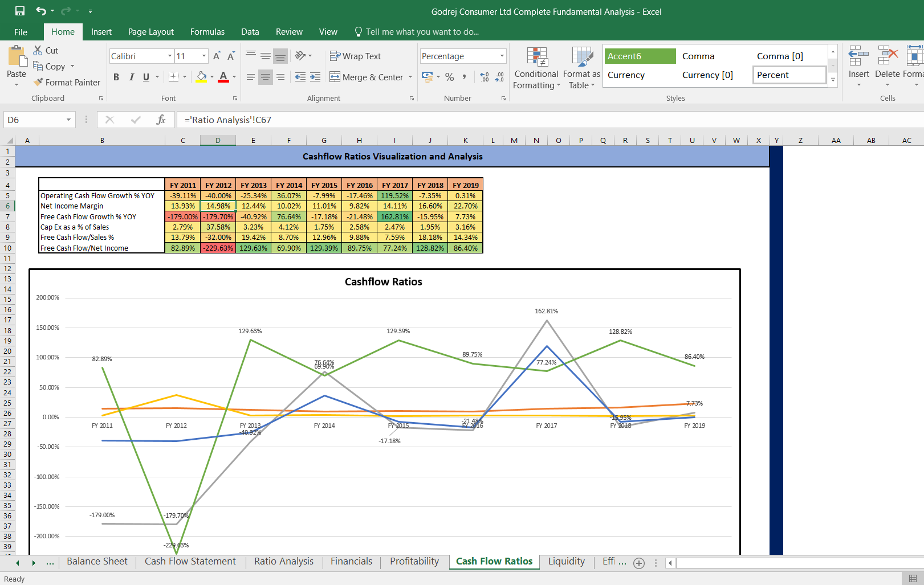This screenshot has height=585, width=924.
Task: Click the Font Color red A
Action: point(223,77)
